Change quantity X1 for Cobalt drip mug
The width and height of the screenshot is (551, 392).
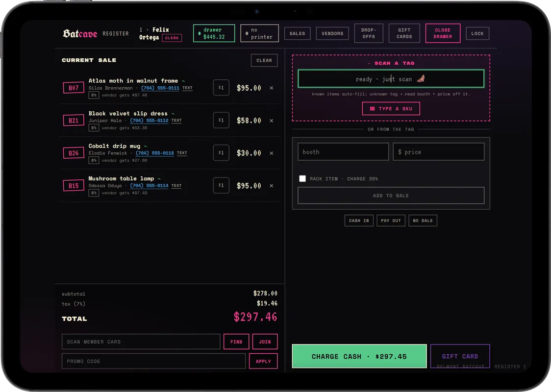pos(221,153)
